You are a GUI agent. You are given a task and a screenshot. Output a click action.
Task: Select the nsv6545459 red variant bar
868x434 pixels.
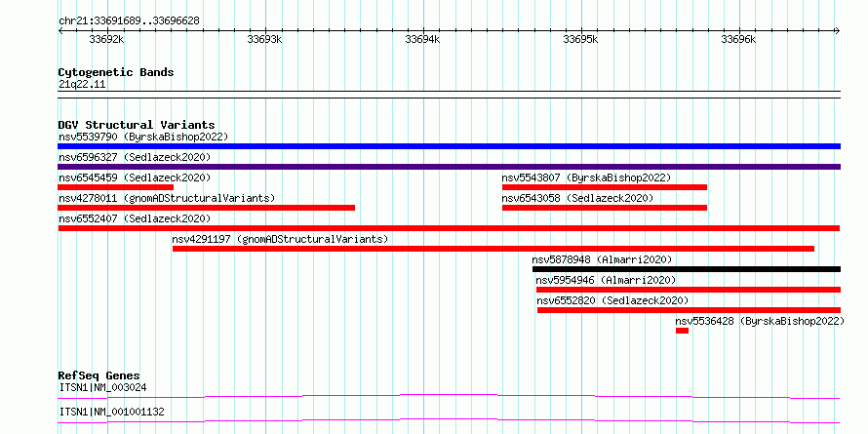(116, 187)
